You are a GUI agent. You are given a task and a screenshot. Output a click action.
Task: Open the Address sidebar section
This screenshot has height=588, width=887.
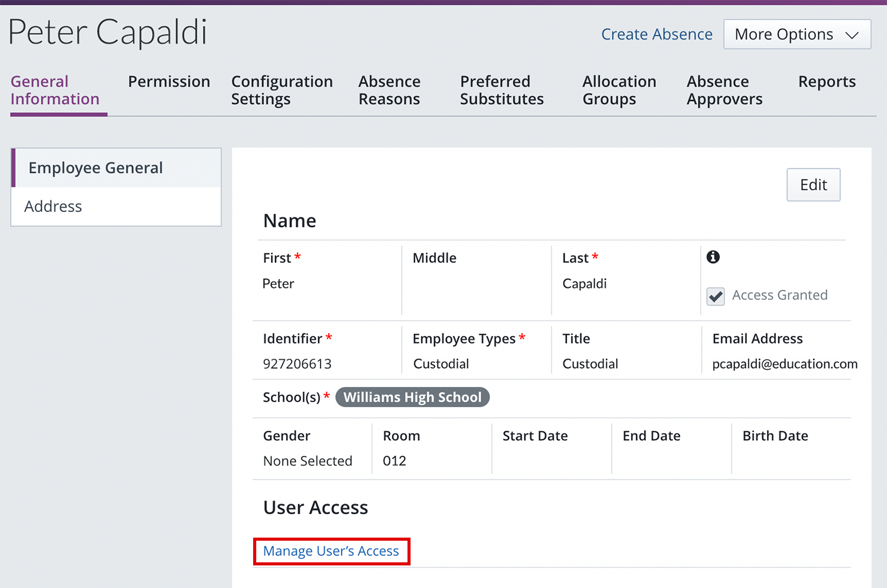click(x=116, y=206)
